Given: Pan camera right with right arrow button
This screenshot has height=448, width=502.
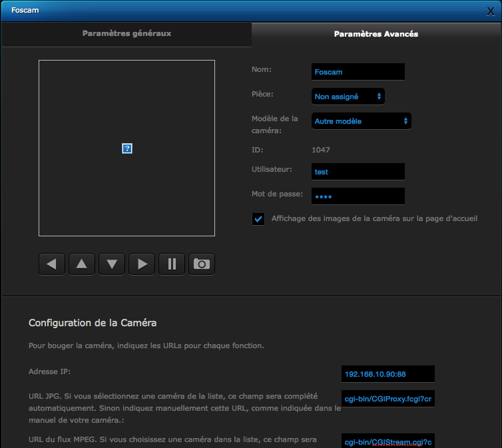Looking at the screenshot, I should click(x=142, y=264).
